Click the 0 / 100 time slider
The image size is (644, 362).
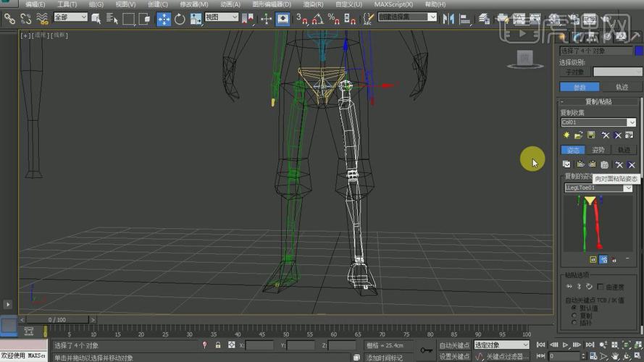(57, 319)
